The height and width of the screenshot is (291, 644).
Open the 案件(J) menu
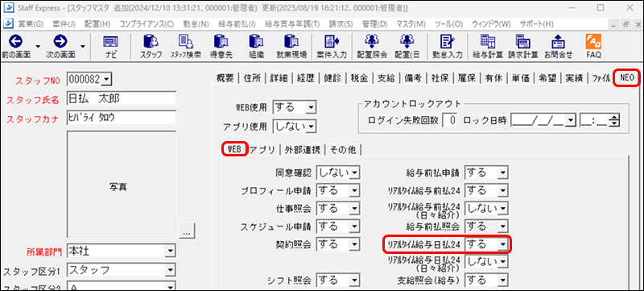pos(64,24)
